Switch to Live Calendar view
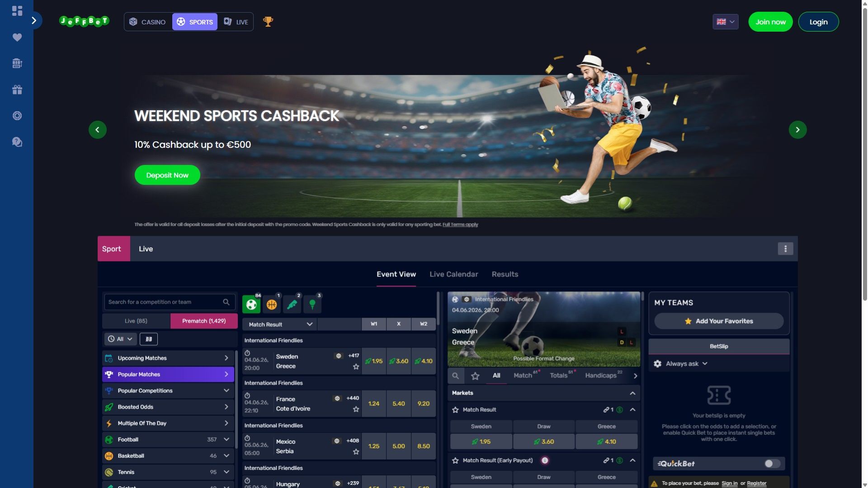 [453, 274]
